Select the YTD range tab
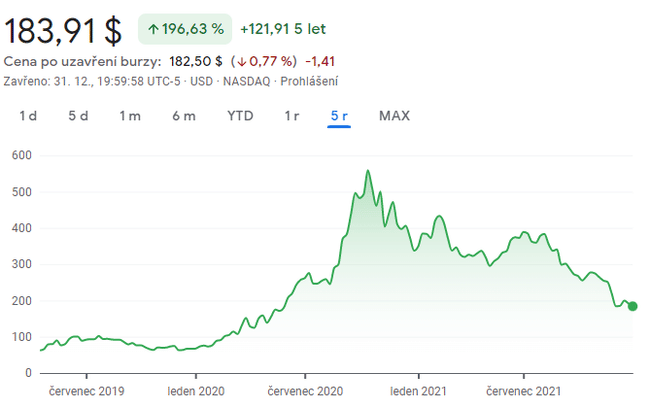This screenshot has height=405, width=650. (240, 115)
